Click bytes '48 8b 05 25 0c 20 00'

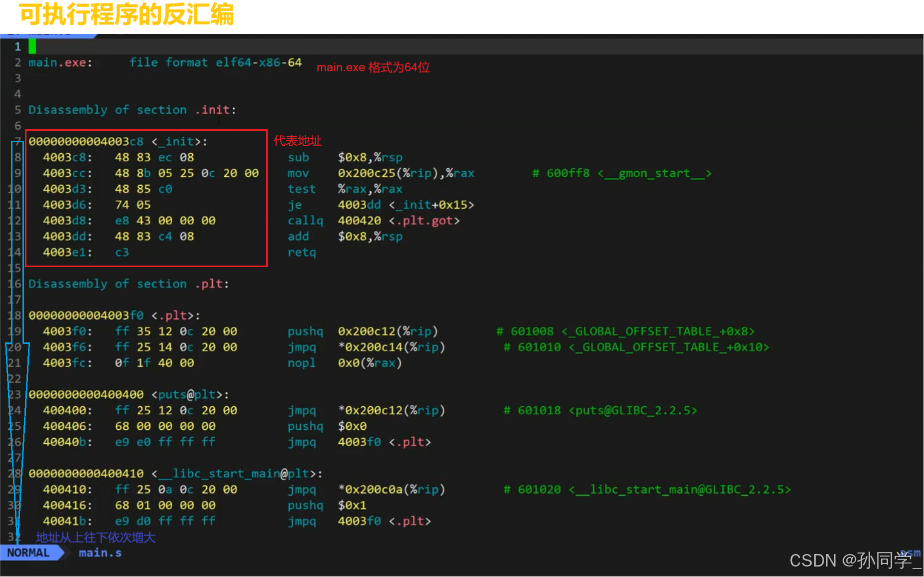tap(187, 173)
